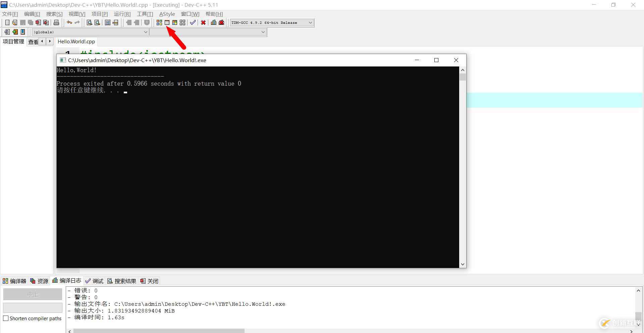Switch to the 编译日志 bottom tab
644x333 pixels.
[x=67, y=281]
